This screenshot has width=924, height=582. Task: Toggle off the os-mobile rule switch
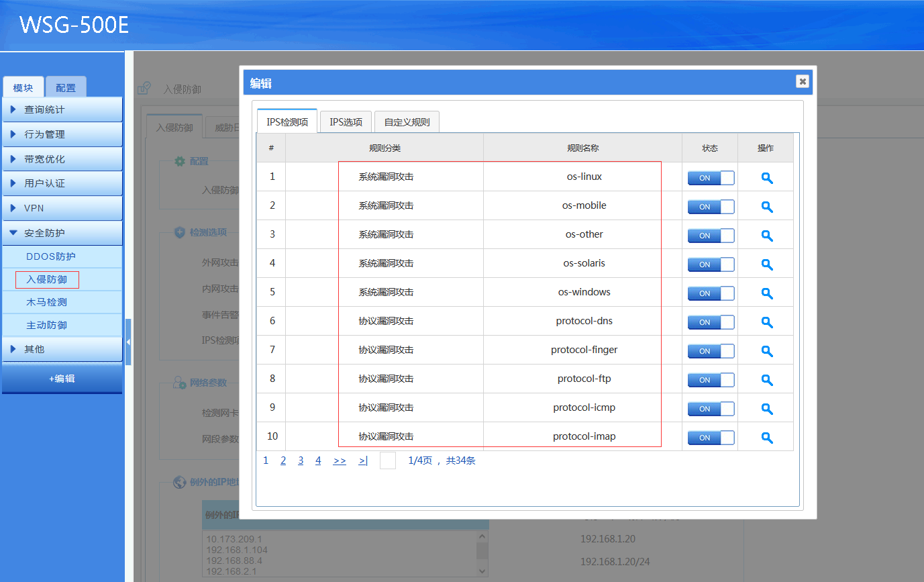pyautogui.click(x=711, y=207)
